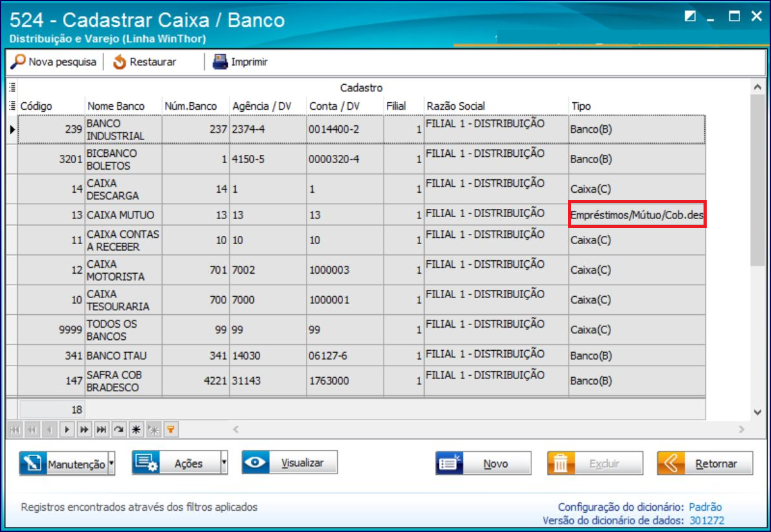771x532 pixels.
Task: Click the Cadastro band header
Action: point(361,88)
